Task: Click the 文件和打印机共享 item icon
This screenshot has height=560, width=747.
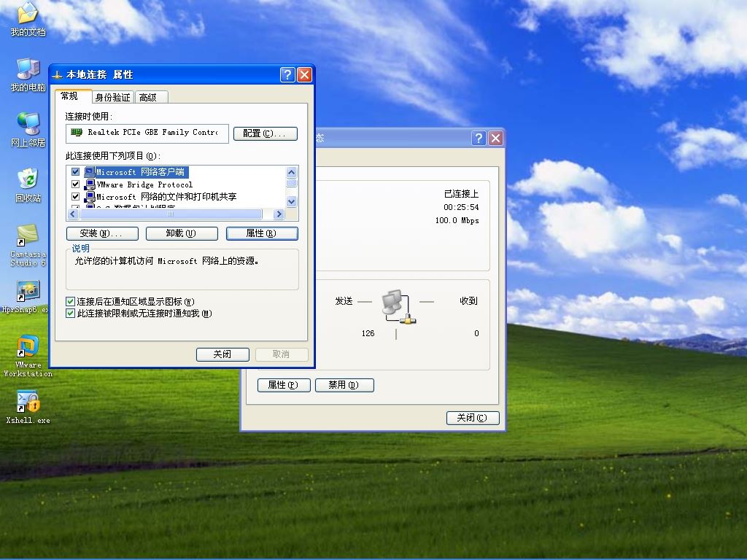Action: [90, 197]
